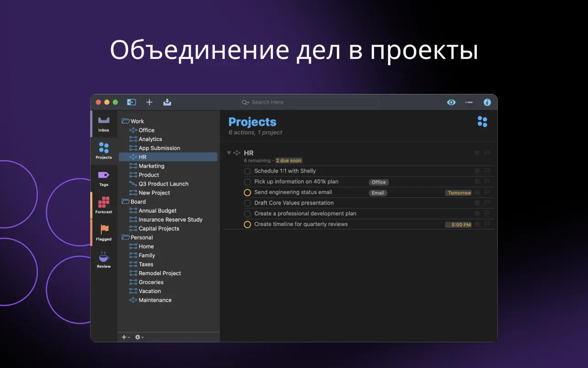Open the Review coffee cup icon
This screenshot has width=588, height=368.
pos(104,260)
